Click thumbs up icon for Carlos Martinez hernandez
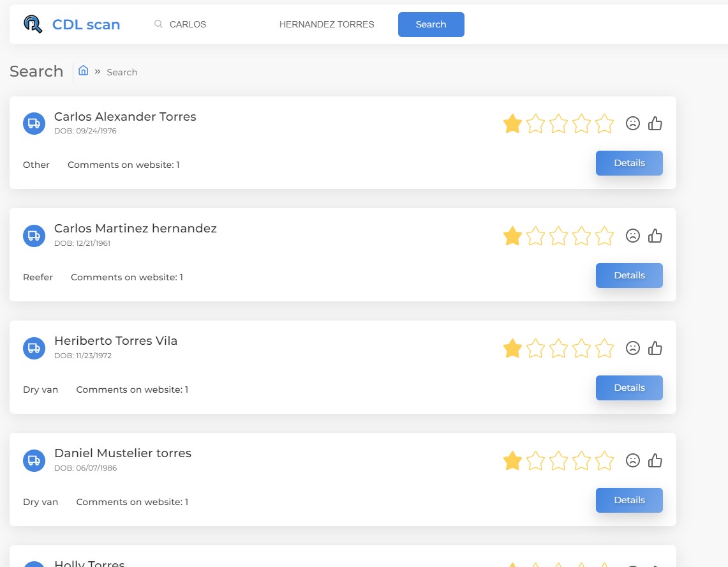Image resolution: width=728 pixels, height=567 pixels. (655, 236)
